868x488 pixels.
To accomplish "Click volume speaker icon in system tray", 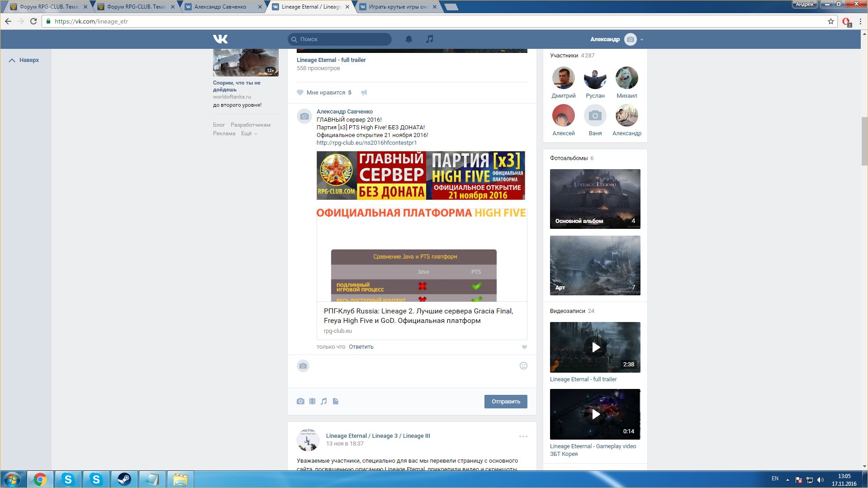I will pos(821,480).
